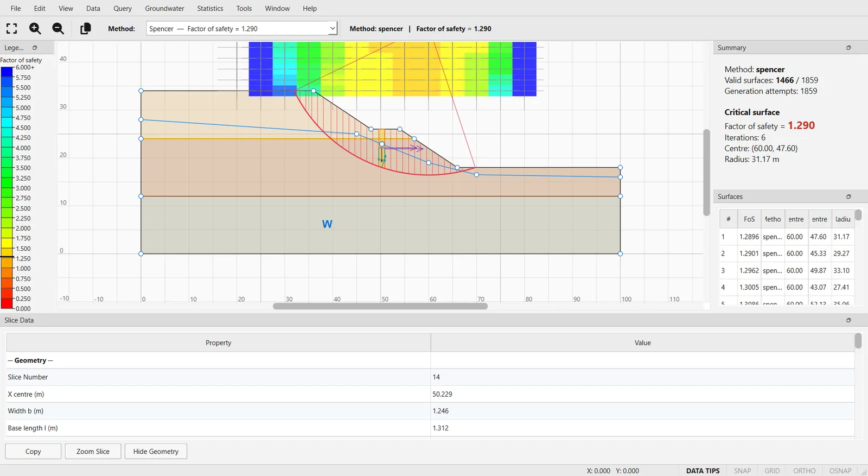
Task: Select surface row with FoS 1.3005
Action: (x=787, y=287)
